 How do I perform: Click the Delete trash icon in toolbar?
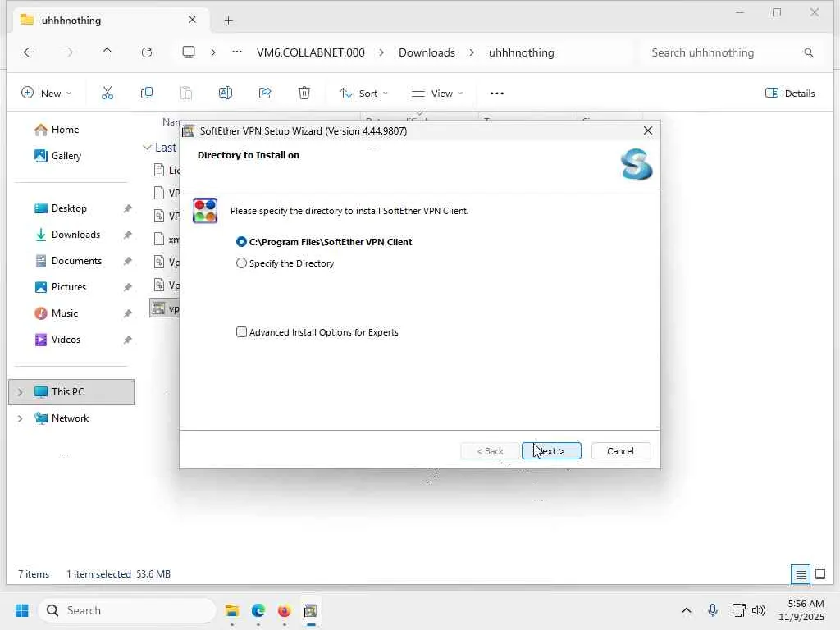(304, 94)
